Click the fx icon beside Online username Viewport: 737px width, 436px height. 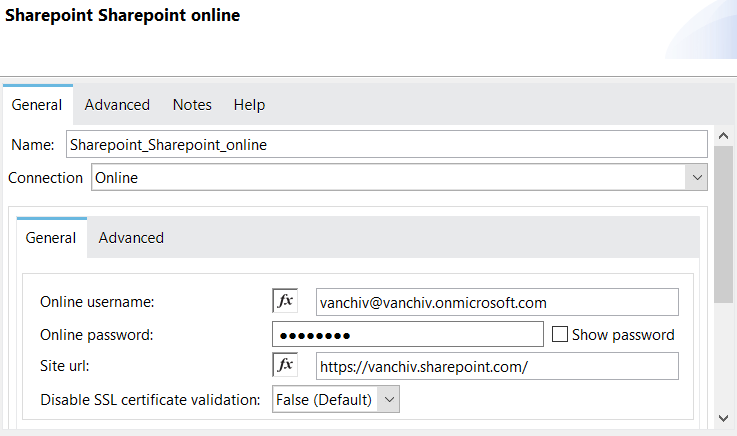pyautogui.click(x=285, y=301)
